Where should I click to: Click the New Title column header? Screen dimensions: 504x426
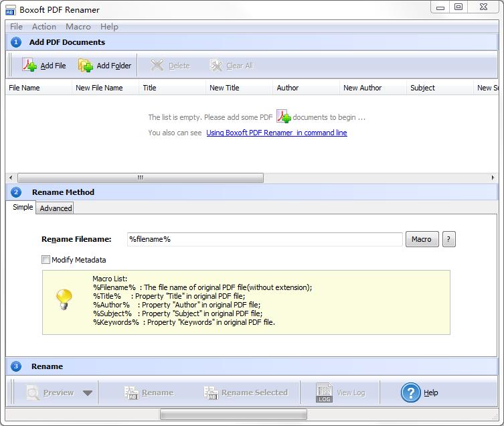[x=239, y=88]
